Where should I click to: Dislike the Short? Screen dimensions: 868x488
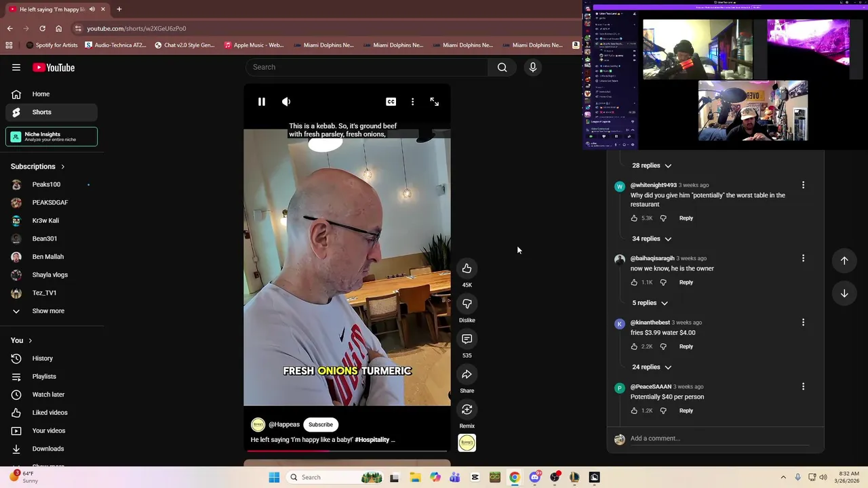tap(467, 304)
